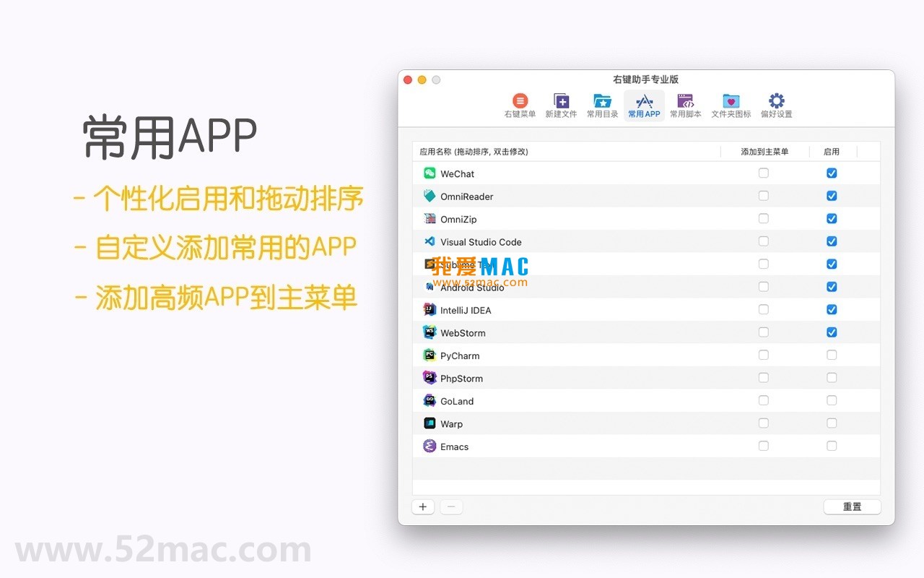
Task: Select the 常用APP tab
Action: [644, 105]
